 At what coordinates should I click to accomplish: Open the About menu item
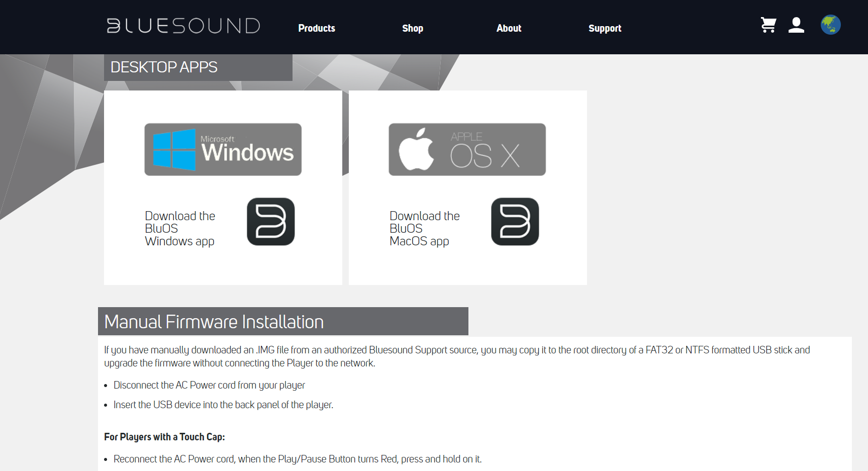[x=509, y=28]
